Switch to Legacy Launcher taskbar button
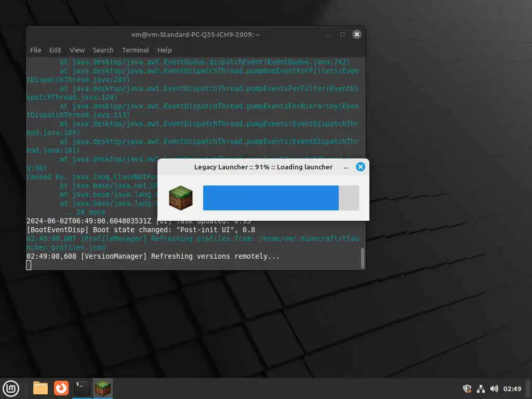This screenshot has height=399, width=532. [x=103, y=388]
